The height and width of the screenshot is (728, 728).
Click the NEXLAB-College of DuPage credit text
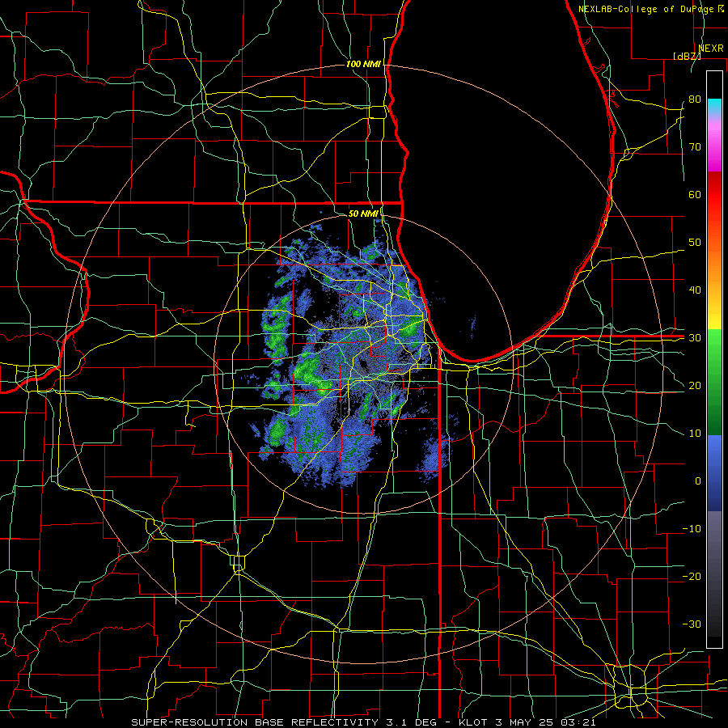(x=645, y=9)
